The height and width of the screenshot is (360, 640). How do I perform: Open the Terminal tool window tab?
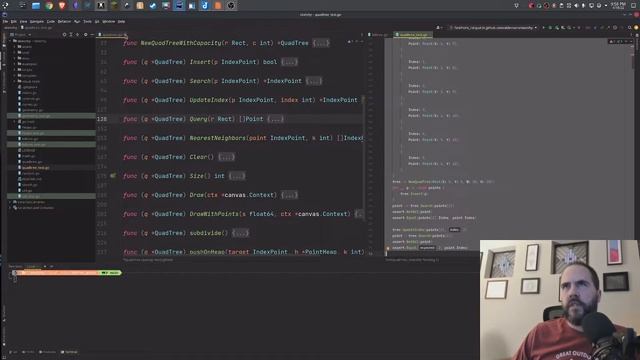[x=69, y=352]
